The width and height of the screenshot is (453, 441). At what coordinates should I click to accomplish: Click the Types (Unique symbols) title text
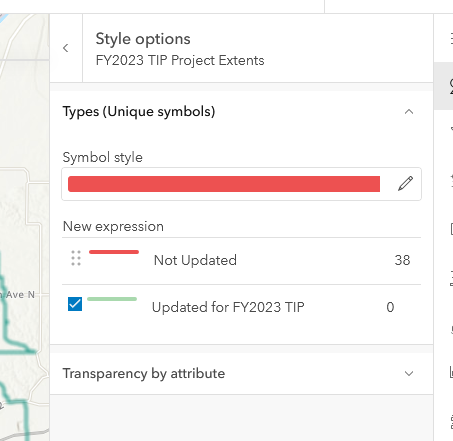coord(139,112)
